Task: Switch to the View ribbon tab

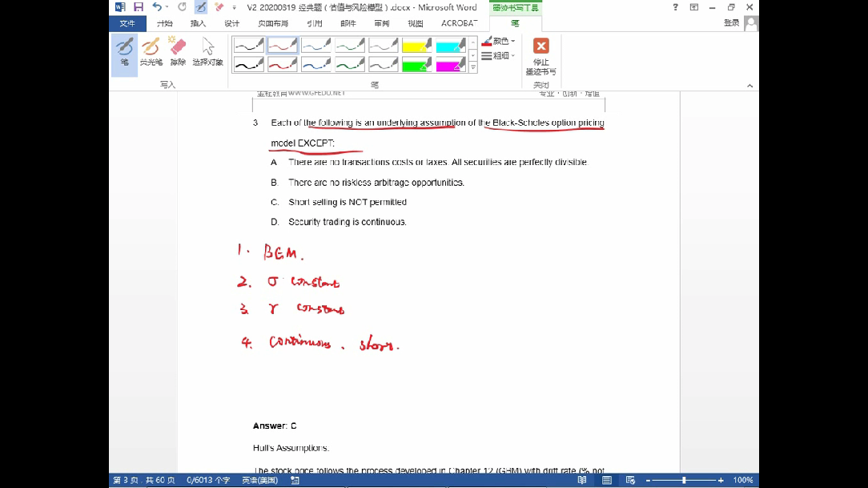Action: 415,23
